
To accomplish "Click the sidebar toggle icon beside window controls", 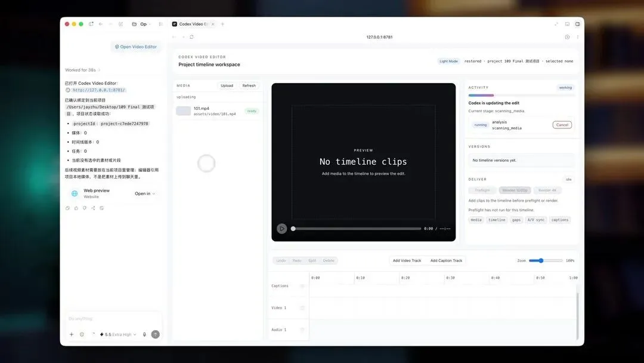I will point(91,24).
